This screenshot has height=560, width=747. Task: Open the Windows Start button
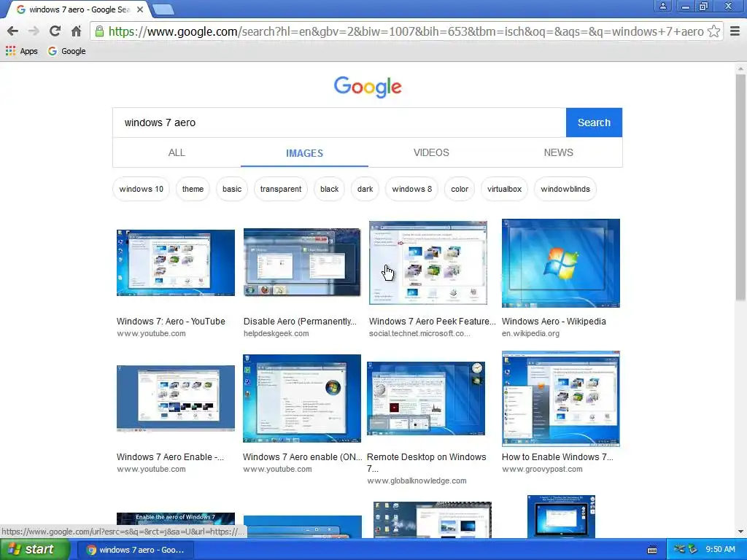34,550
